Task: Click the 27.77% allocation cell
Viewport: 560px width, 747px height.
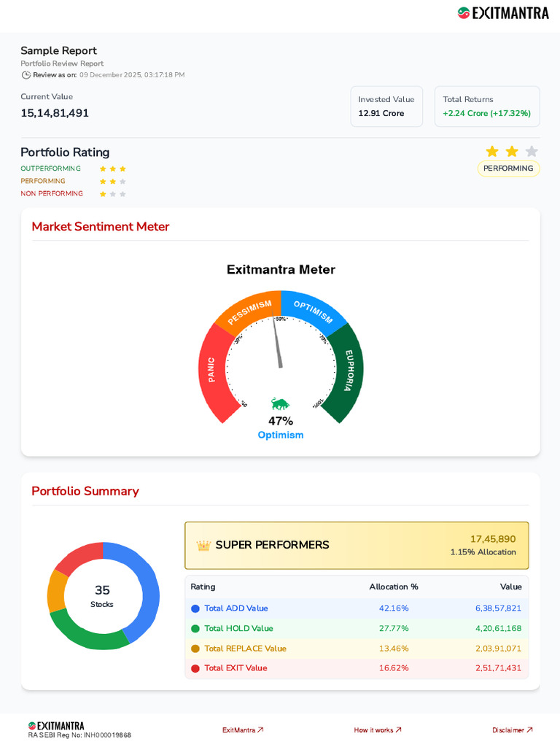Action: [x=394, y=628]
